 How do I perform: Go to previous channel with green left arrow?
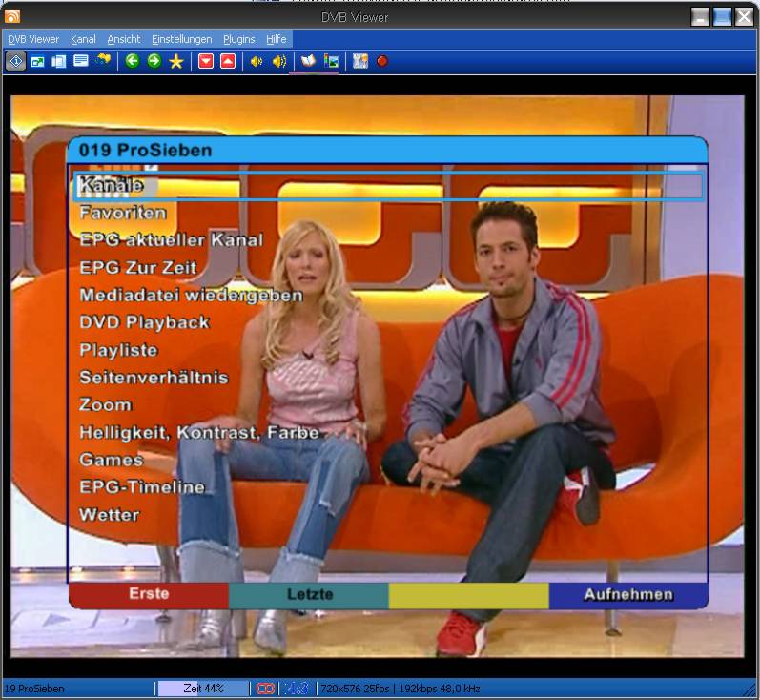coord(132,61)
